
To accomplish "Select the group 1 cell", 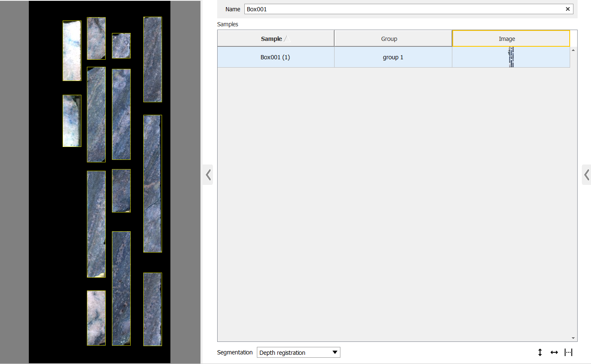I will (393, 57).
